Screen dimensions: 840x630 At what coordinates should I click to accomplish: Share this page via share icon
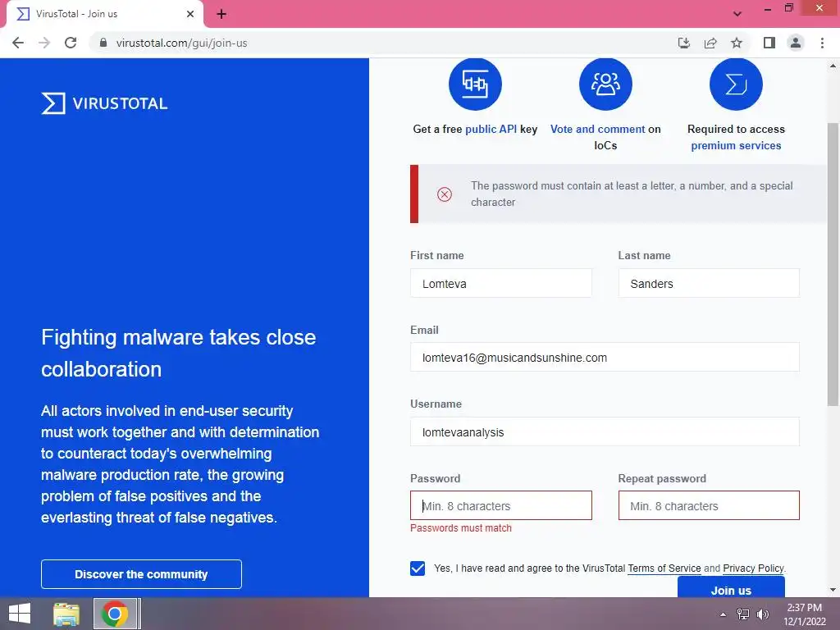710,43
